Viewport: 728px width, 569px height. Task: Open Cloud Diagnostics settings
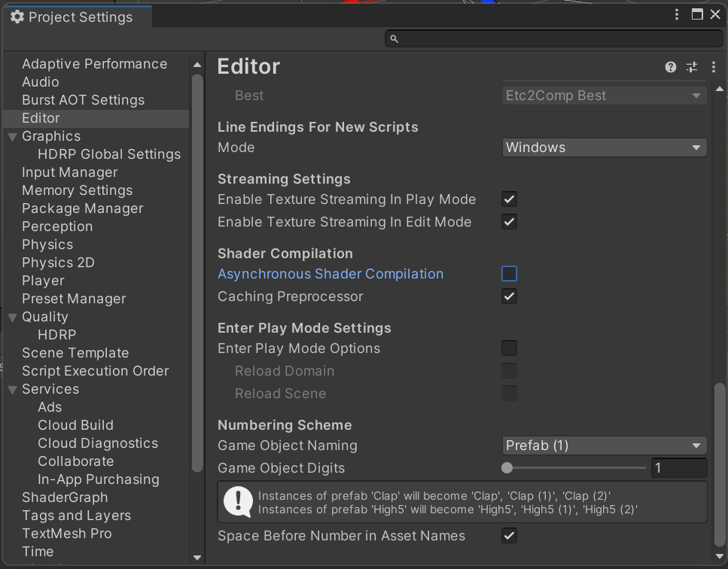(x=98, y=444)
